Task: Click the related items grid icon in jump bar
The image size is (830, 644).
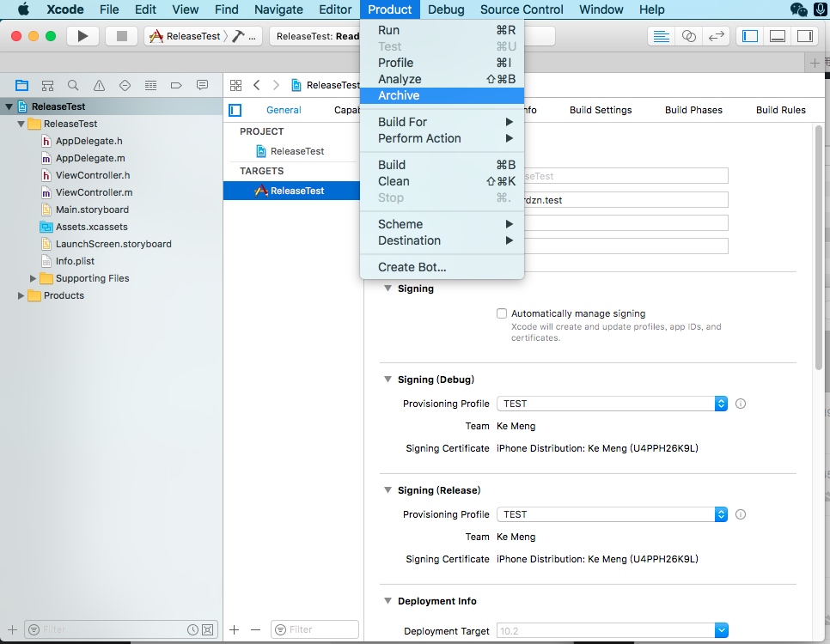Action: point(236,85)
